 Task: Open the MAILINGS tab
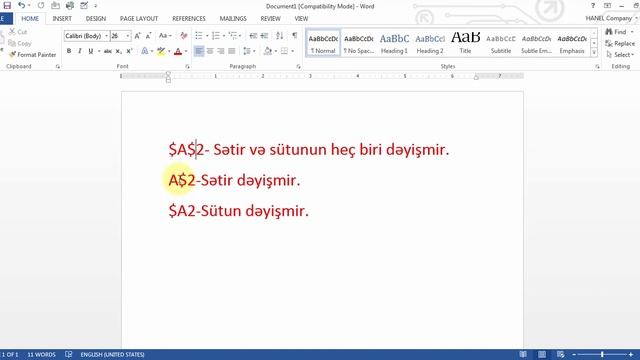pos(233,18)
